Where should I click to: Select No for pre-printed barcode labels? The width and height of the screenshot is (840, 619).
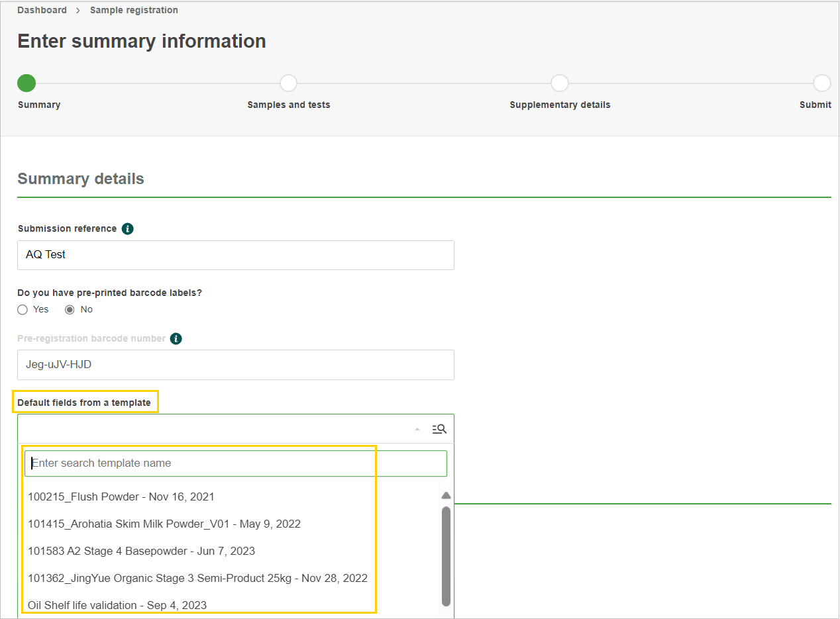click(70, 309)
